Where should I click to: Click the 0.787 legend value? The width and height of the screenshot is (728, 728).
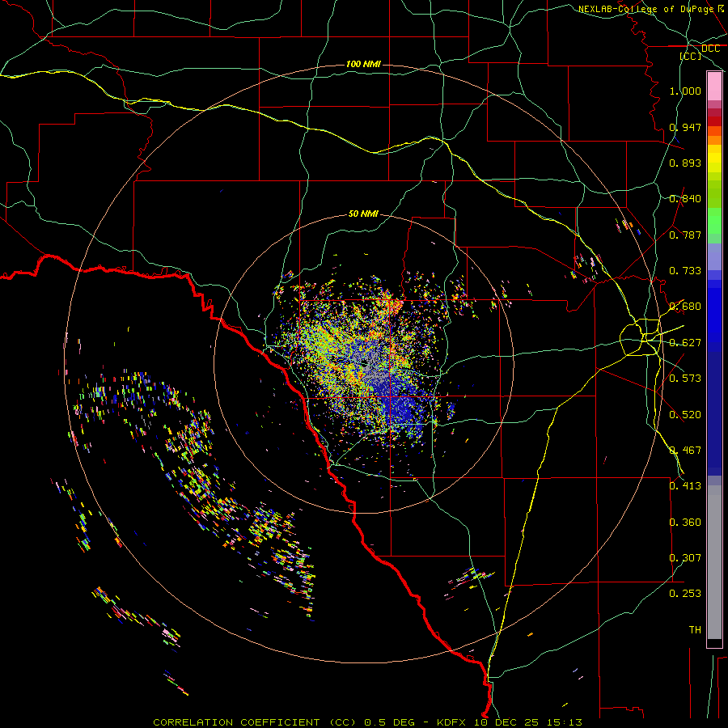(x=685, y=235)
